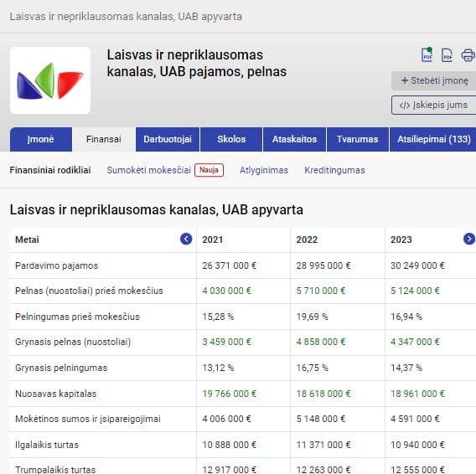Click Nuosavas kapitalas label
Image resolution: width=476 pixels, height=474 pixels.
[x=56, y=394]
